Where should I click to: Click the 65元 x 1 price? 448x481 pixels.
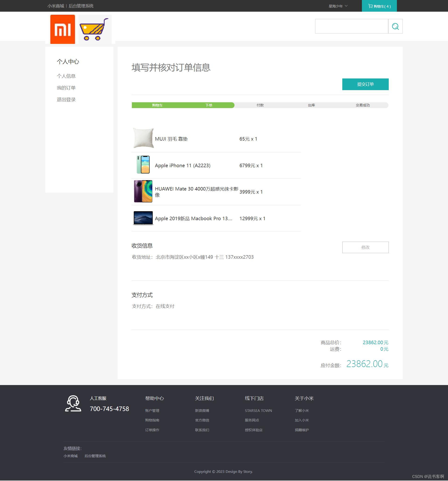pyautogui.click(x=248, y=139)
